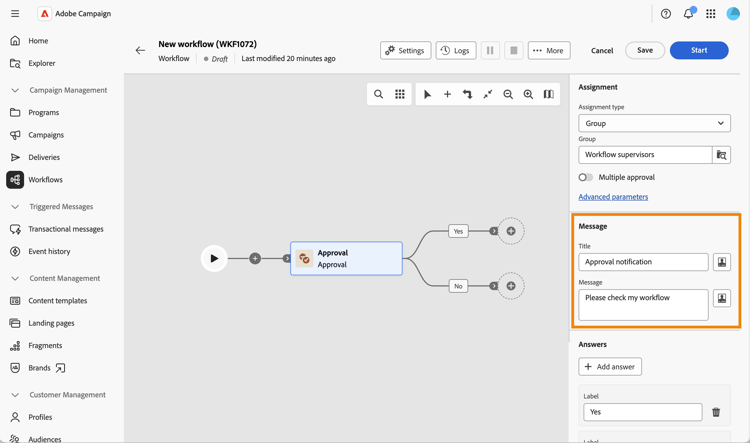Image resolution: width=750 pixels, height=443 pixels.
Task: Zoom out the workflow canvas
Action: [508, 94]
